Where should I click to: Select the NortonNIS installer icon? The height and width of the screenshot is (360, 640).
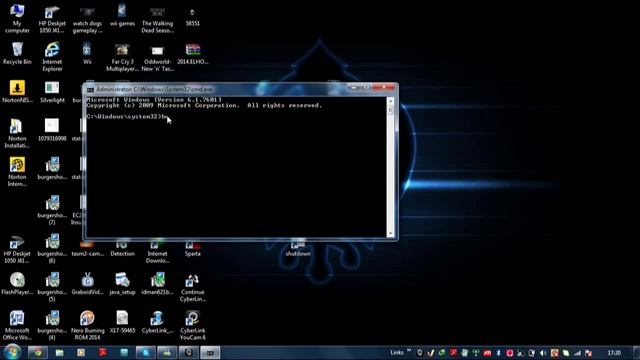coord(17,91)
